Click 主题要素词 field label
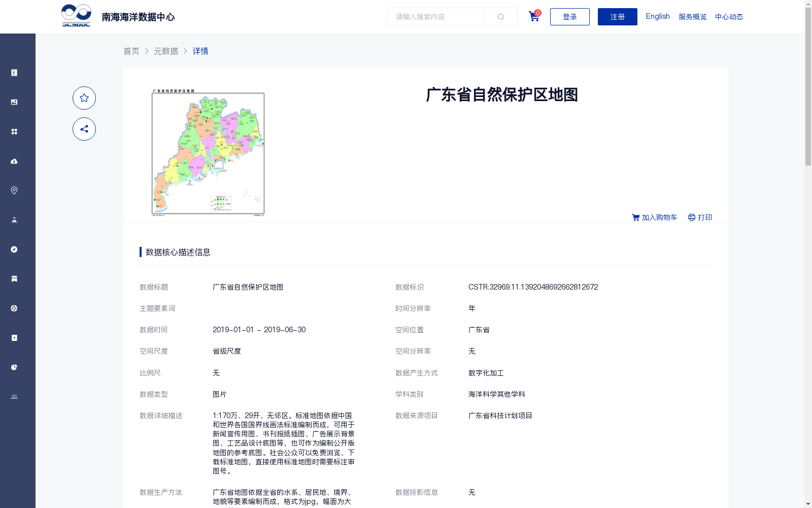This screenshot has width=812, height=508. (157, 308)
